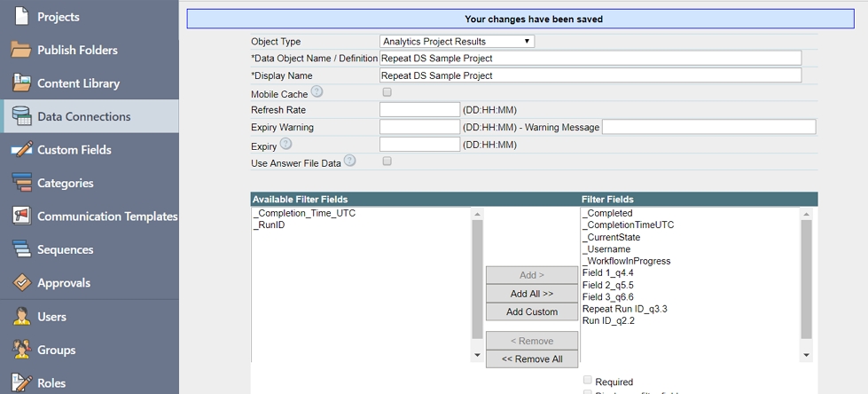Click the Display Name input field

pyautogui.click(x=590, y=75)
